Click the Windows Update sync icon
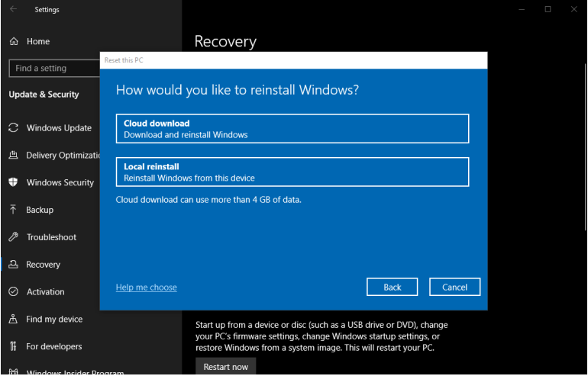 click(14, 127)
